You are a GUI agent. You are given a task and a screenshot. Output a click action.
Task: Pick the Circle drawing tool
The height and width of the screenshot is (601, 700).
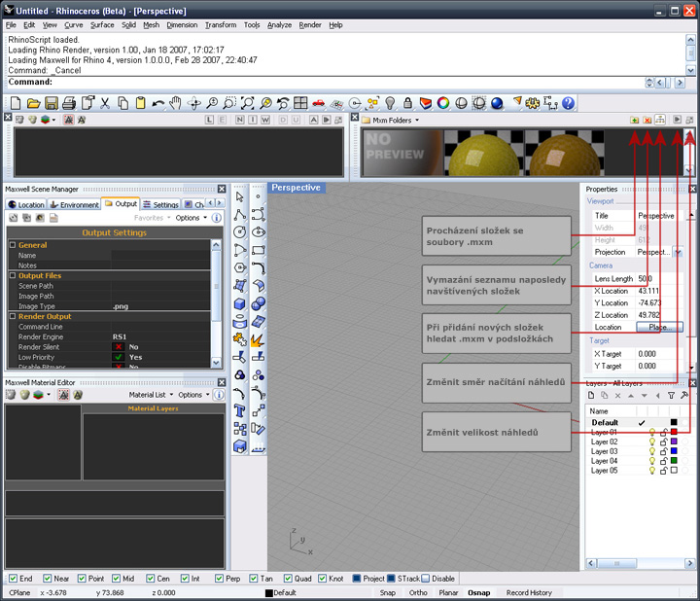coord(240,232)
